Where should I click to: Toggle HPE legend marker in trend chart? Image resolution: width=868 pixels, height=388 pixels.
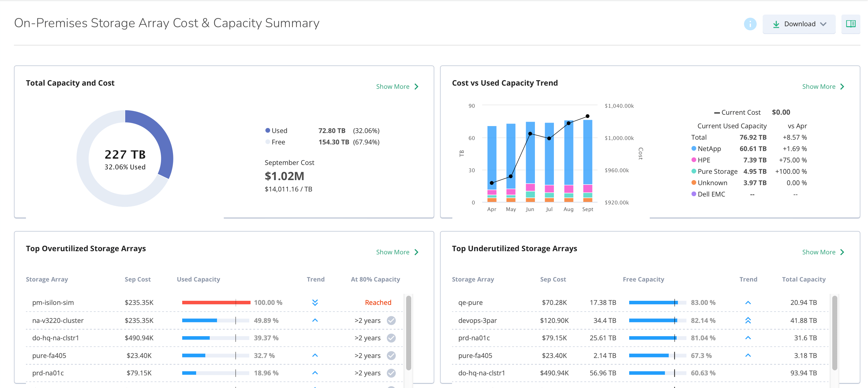693,160
